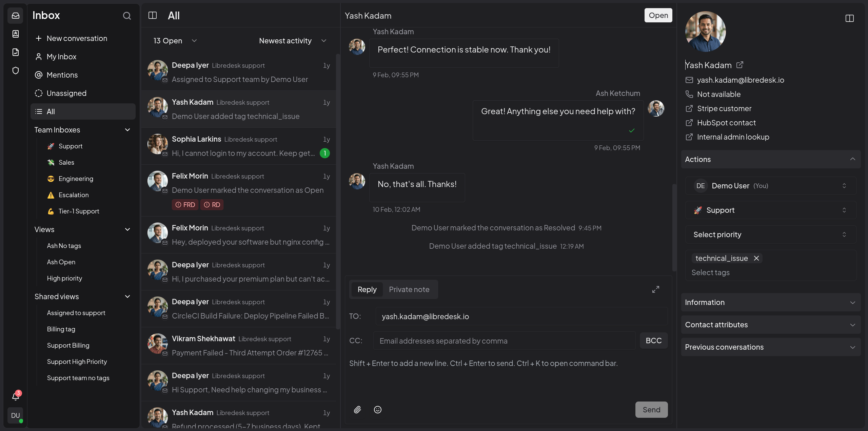Expand the reply editor to fullscreen
This screenshot has height=431, width=868.
pos(655,289)
